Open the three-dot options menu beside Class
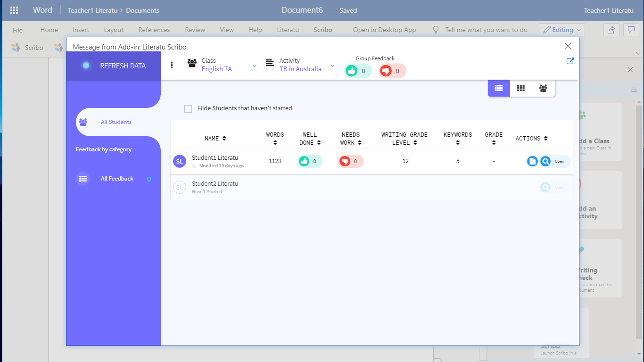 point(172,65)
